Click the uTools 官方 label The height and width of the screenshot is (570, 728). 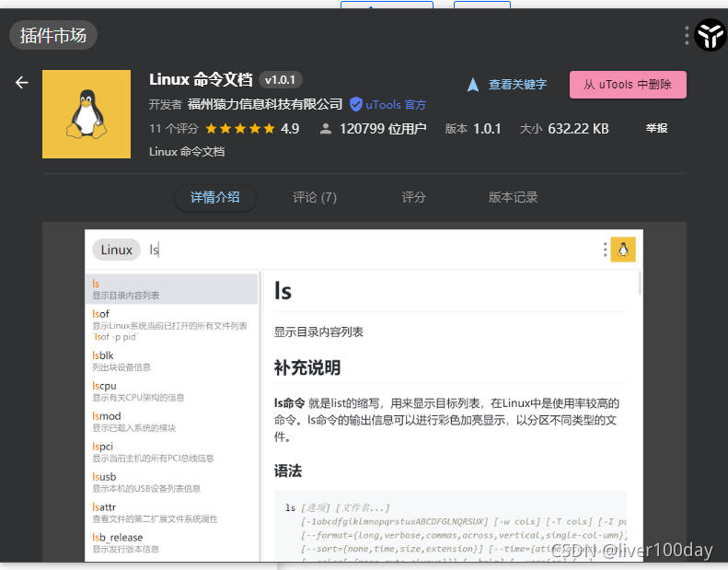[396, 105]
